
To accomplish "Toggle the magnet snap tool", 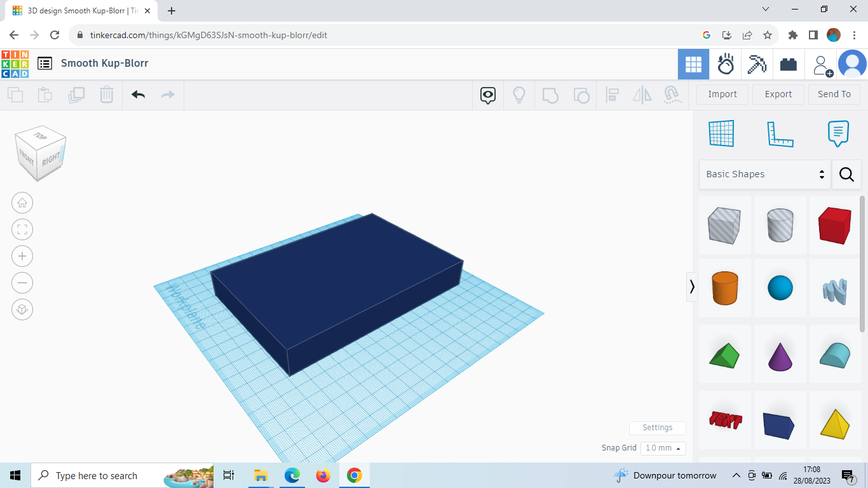I will (x=672, y=94).
